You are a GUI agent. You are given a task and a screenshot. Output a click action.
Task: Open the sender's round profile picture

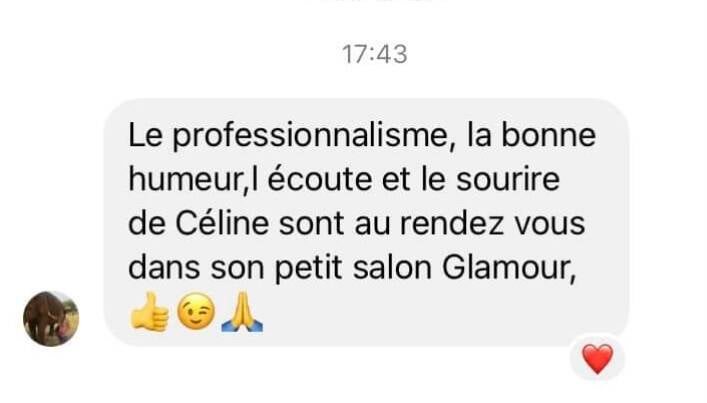(x=51, y=319)
